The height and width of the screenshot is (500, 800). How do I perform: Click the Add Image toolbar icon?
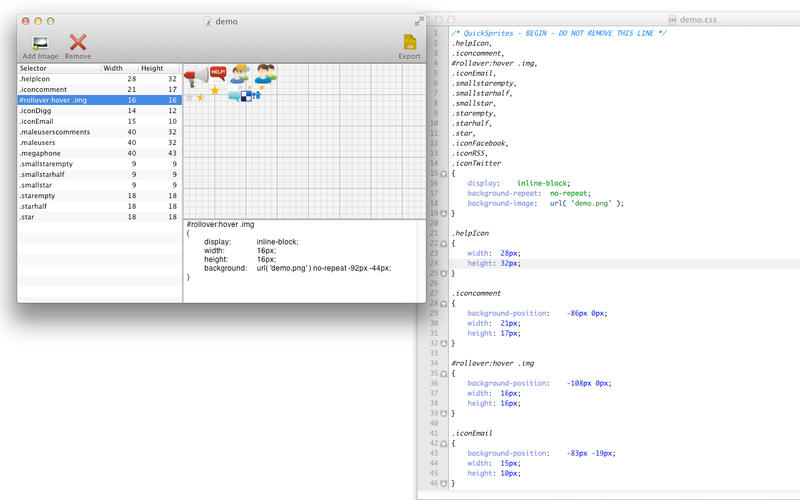(41, 43)
